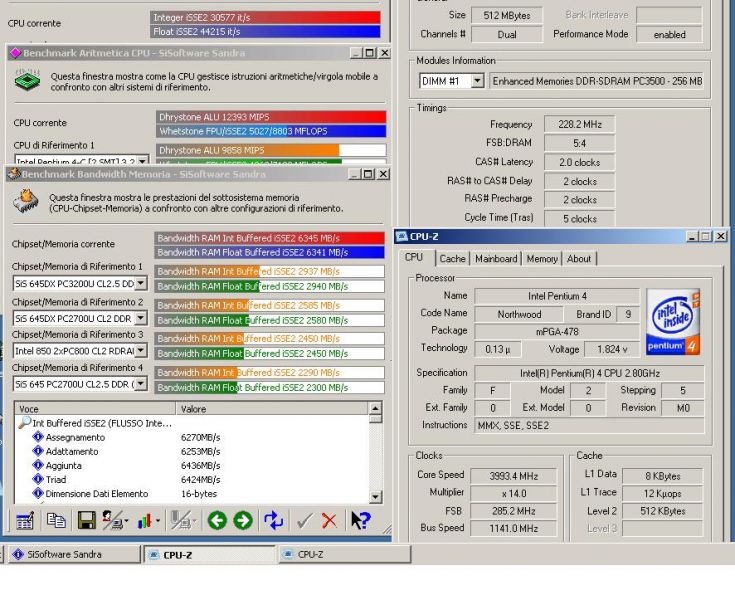
Task: Click the CPU-Z title bar icon
Action: [x=402, y=237]
